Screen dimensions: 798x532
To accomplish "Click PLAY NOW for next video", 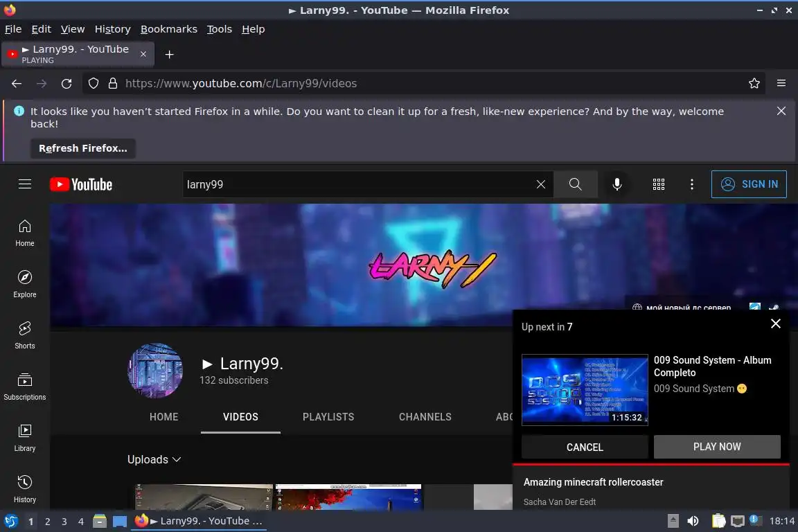I will (x=716, y=447).
